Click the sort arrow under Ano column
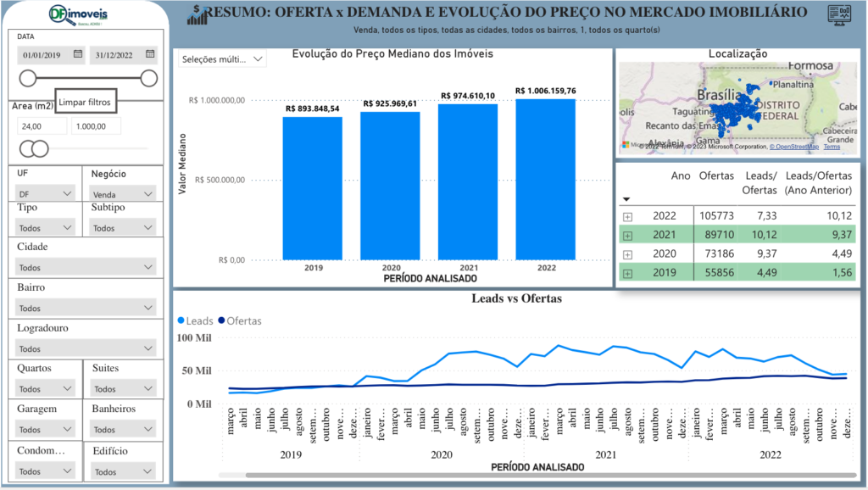 click(626, 199)
